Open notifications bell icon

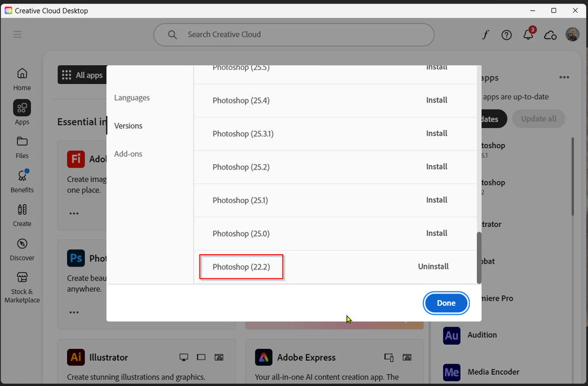click(529, 34)
